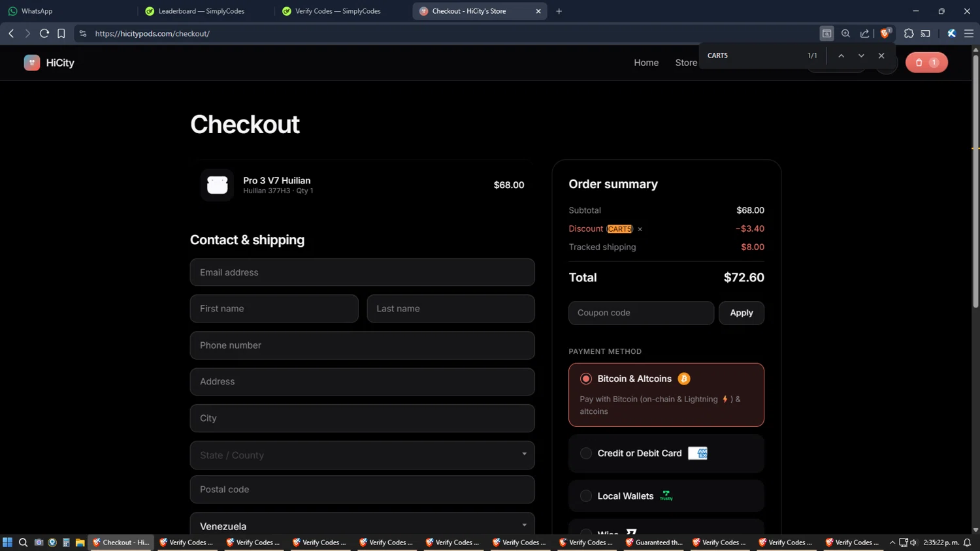
Task: Apply the coupon code
Action: tap(742, 313)
